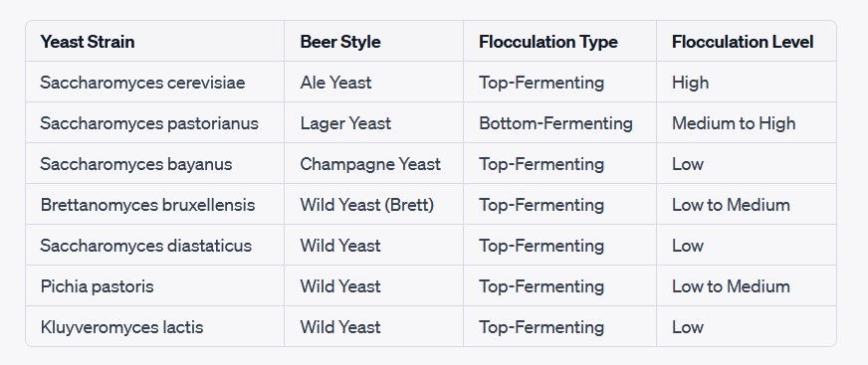Viewport: 868px width, 365px height.
Task: Select the Saccharomyces pastorianus cell
Action: click(x=155, y=122)
